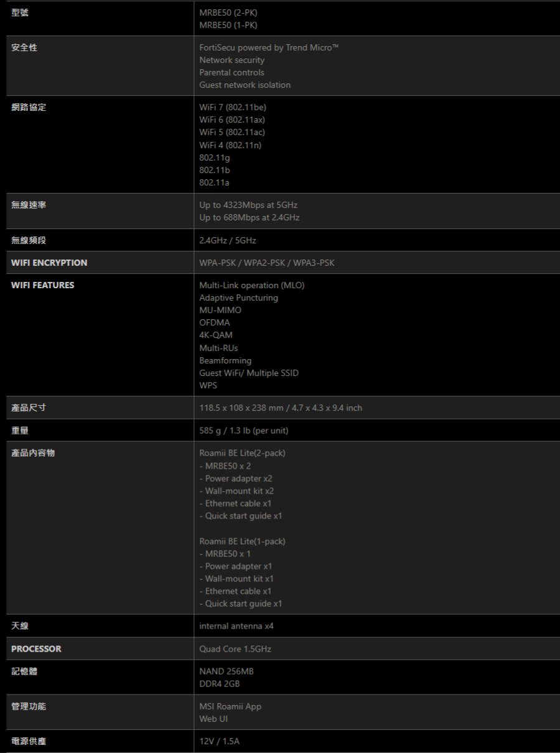Select the Adaptive Puncturing feature text

[x=238, y=297]
